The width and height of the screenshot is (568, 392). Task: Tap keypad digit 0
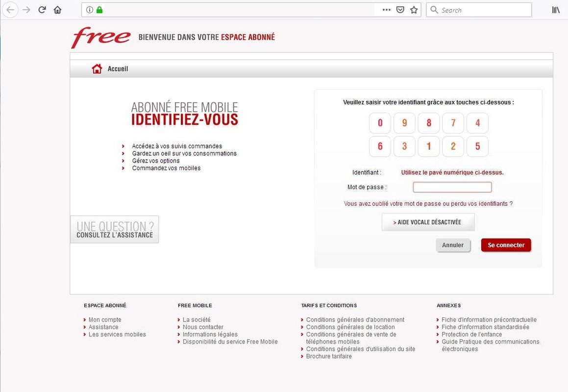coord(380,123)
